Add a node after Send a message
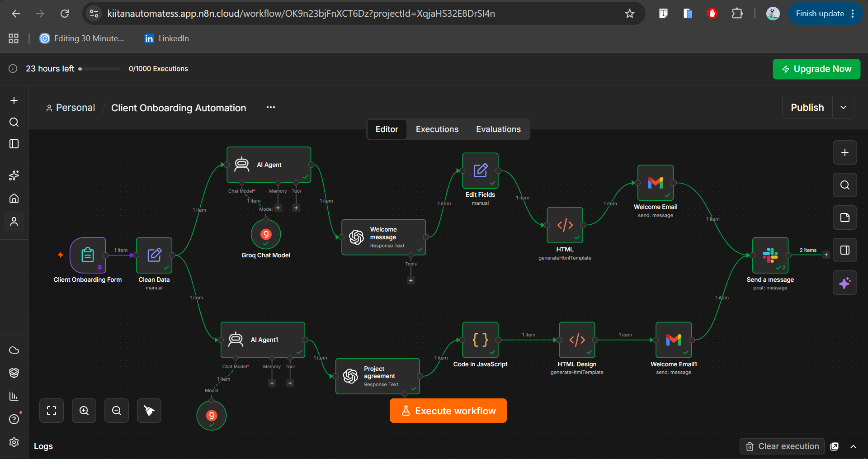 [826, 255]
